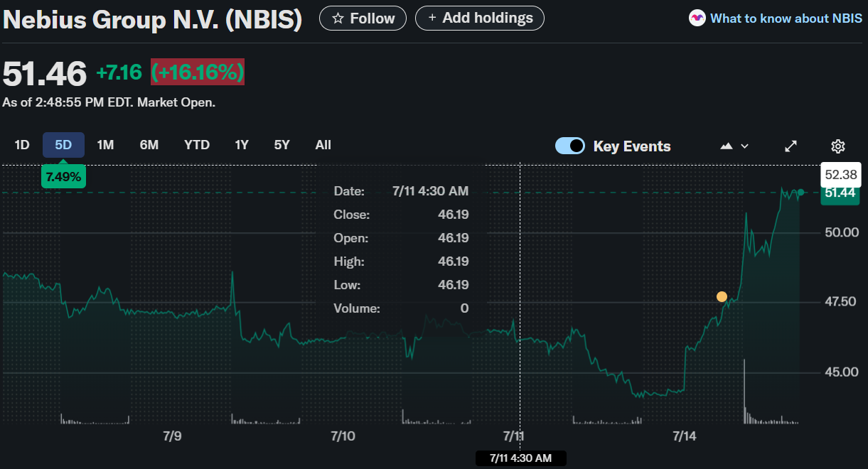Image resolution: width=868 pixels, height=469 pixels.
Task: Click the tallest volume bar on 7/14
Action: click(744, 392)
